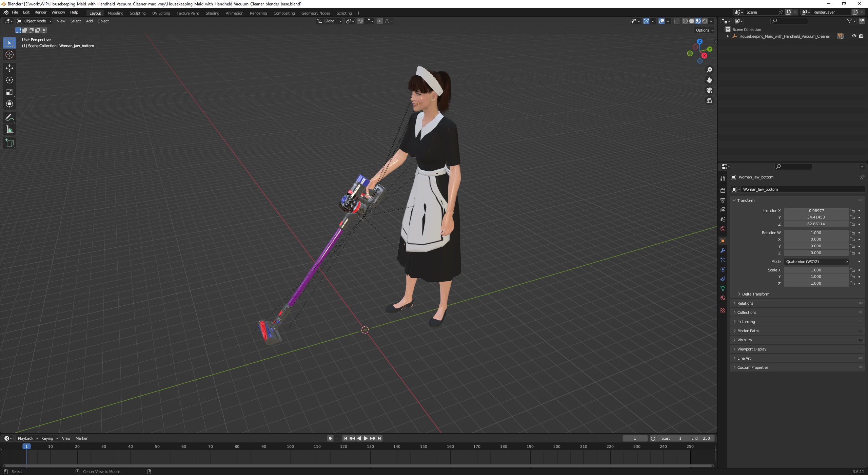Toggle the camera view icon

[709, 90]
